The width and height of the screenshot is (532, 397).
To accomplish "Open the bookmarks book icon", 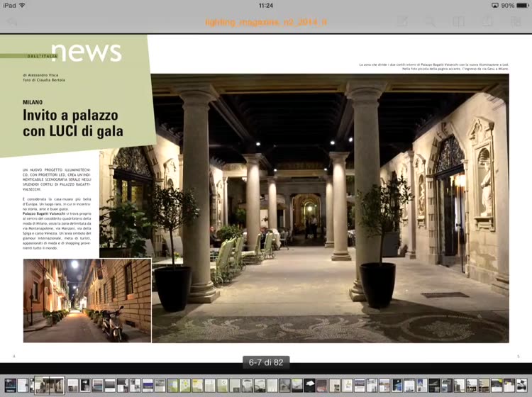I will 459,22.
